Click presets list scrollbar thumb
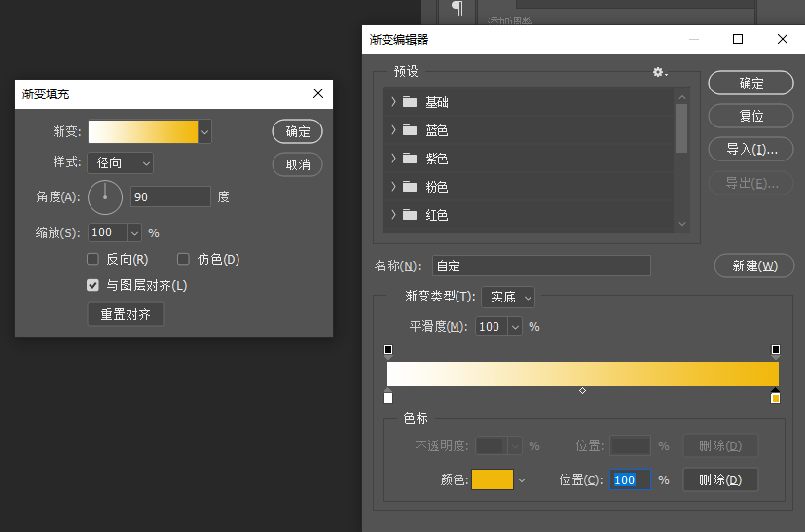Image resolution: width=805 pixels, height=532 pixels. click(x=681, y=128)
